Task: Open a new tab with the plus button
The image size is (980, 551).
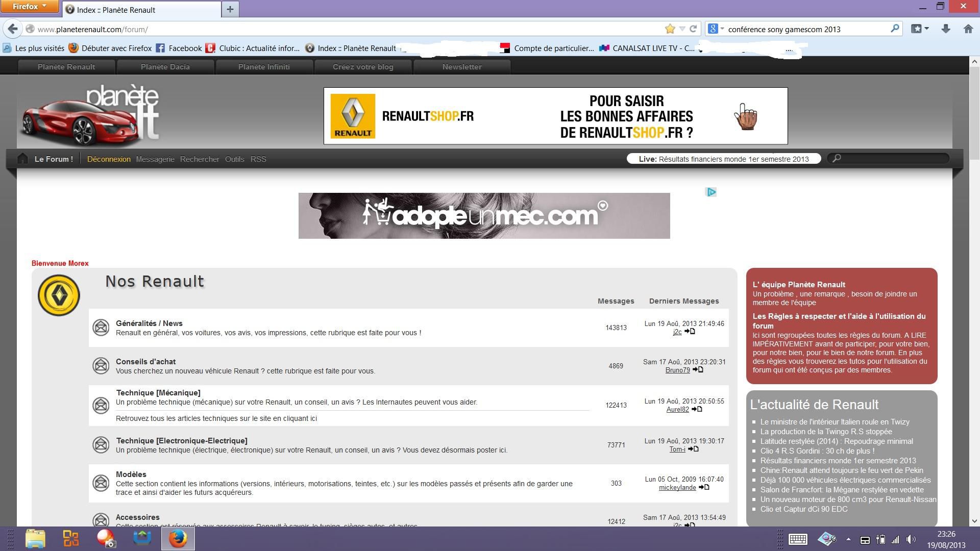Action: click(x=230, y=9)
